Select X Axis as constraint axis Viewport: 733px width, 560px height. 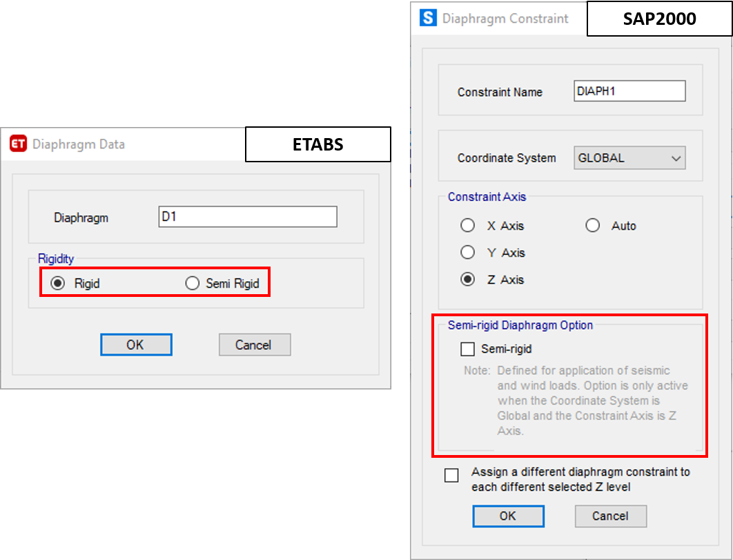click(468, 226)
